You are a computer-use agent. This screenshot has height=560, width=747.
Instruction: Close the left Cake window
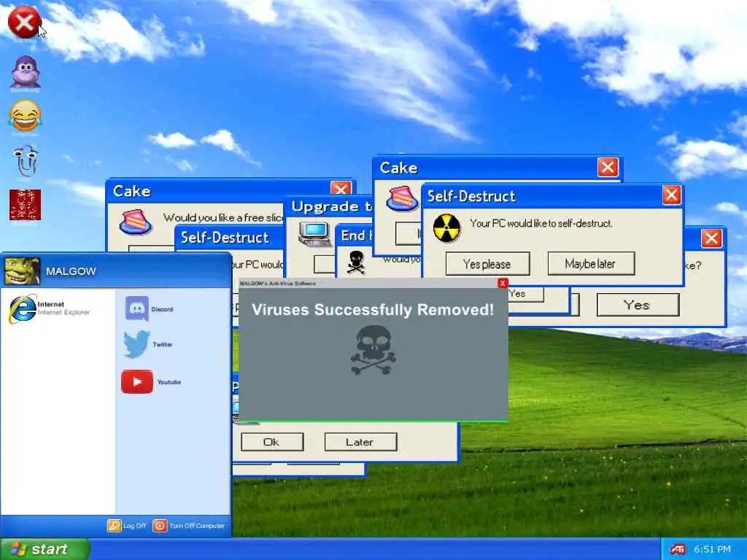coord(341,189)
